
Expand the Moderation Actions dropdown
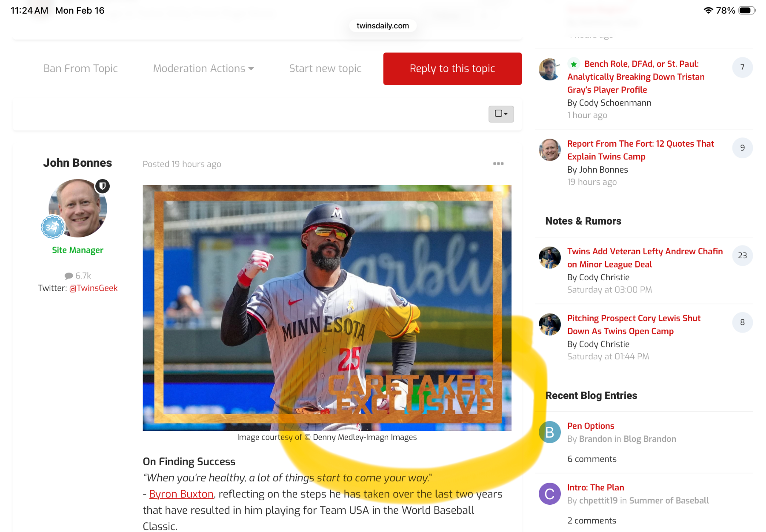click(203, 68)
